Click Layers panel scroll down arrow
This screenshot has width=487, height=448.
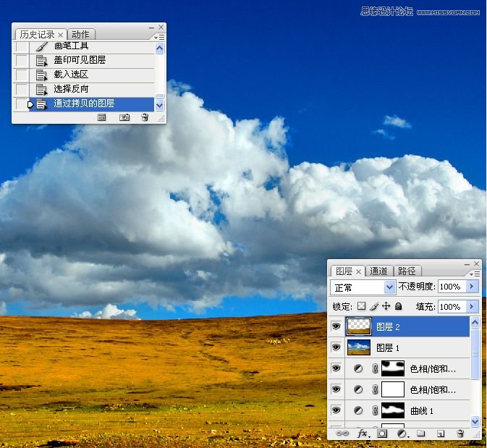[x=475, y=421]
